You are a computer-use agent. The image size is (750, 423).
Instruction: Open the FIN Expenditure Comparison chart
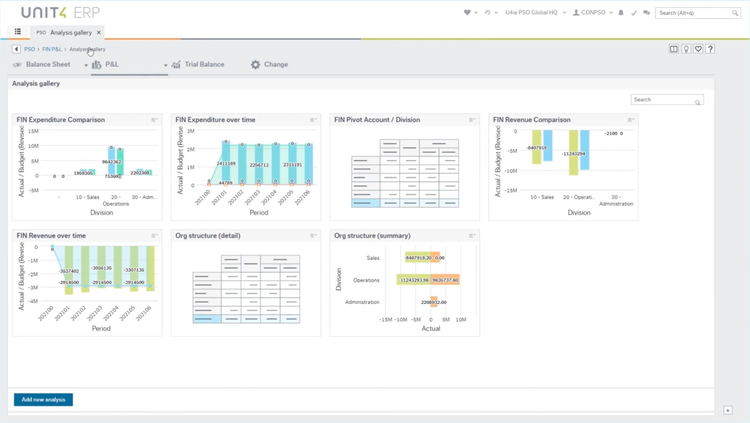[87, 171]
